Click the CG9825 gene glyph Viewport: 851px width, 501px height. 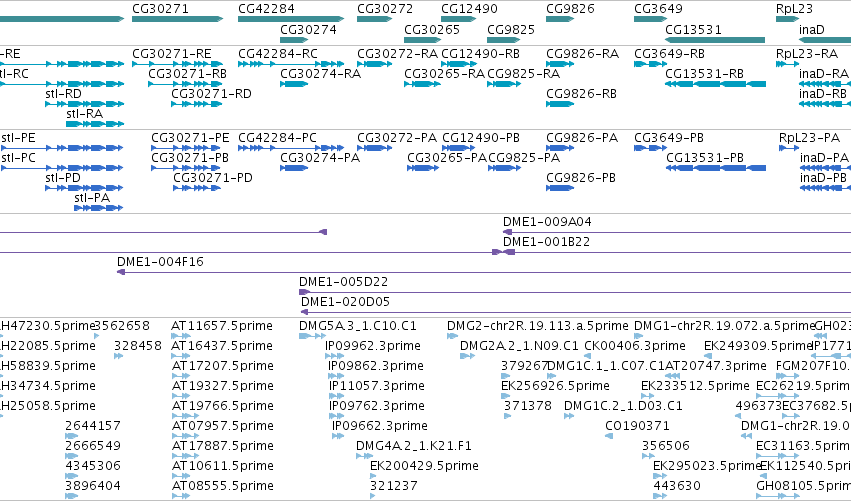click(504, 40)
